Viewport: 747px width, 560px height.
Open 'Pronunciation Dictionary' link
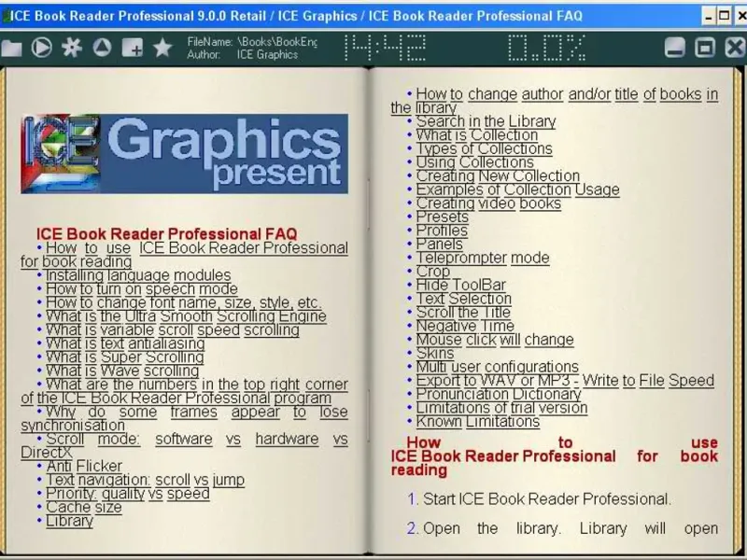(x=499, y=394)
